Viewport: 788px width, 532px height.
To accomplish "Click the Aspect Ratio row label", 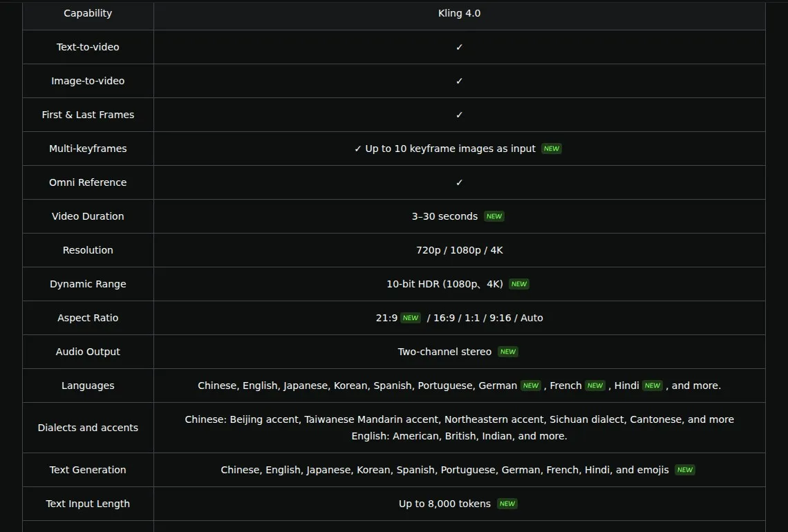I will pos(88,318).
